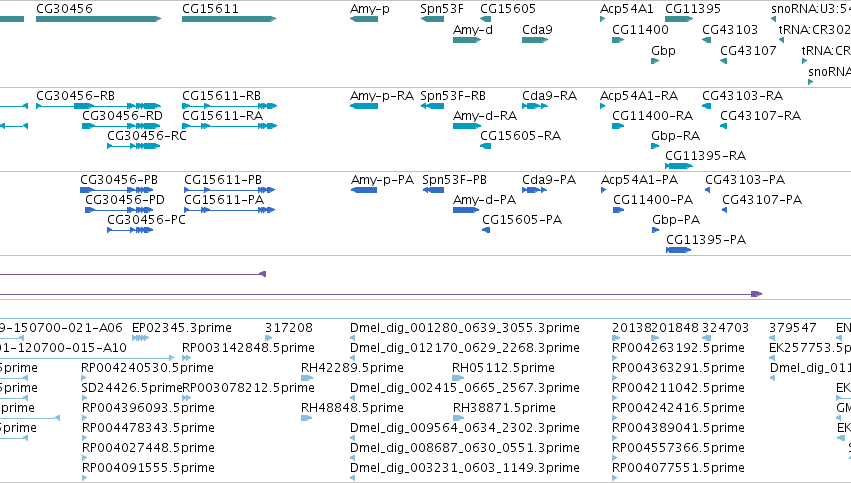This screenshot has width=851, height=483.
Task: Select the CG11395-PA protein label
Action: click(x=706, y=240)
